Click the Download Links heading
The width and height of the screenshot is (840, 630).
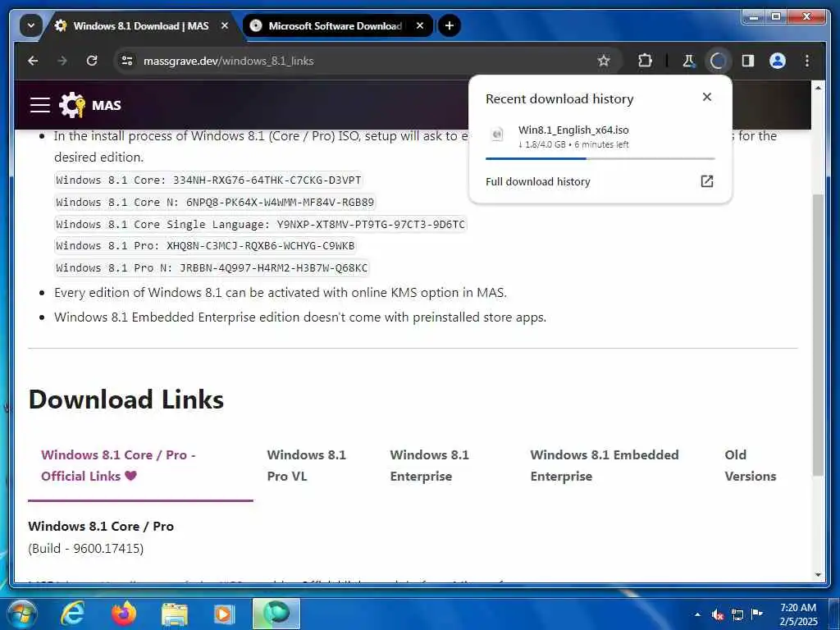[126, 399]
